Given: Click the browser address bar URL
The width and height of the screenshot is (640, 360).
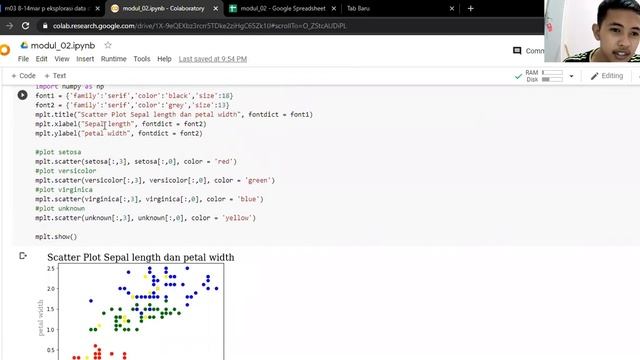Looking at the screenshot, I should [200, 26].
